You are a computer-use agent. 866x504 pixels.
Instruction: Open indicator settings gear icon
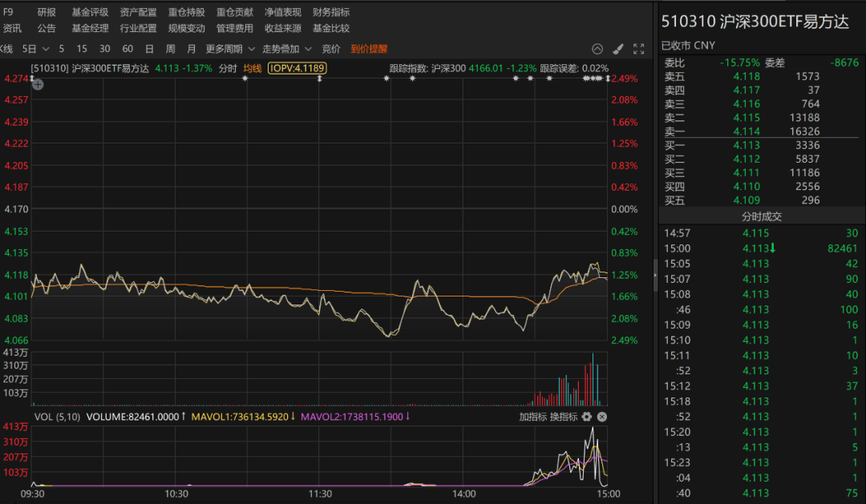pos(586,417)
